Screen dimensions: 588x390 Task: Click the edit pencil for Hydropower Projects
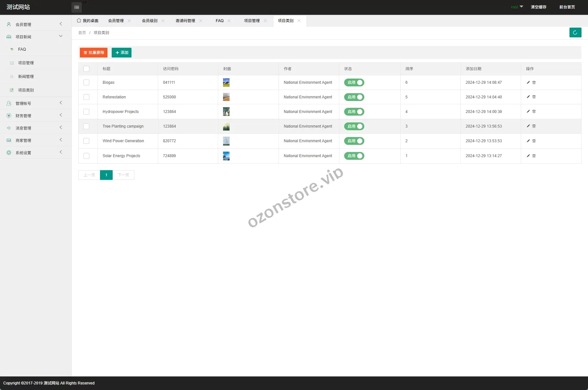(x=528, y=112)
